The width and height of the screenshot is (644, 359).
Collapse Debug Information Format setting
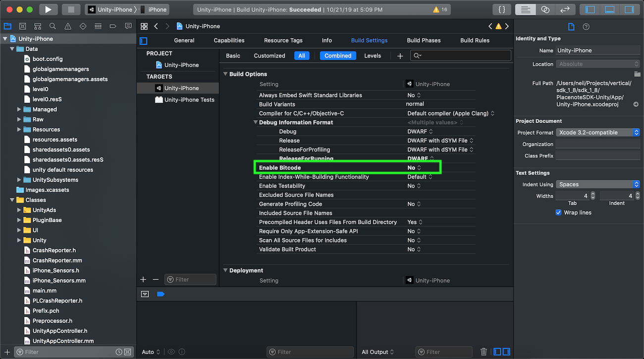click(255, 122)
